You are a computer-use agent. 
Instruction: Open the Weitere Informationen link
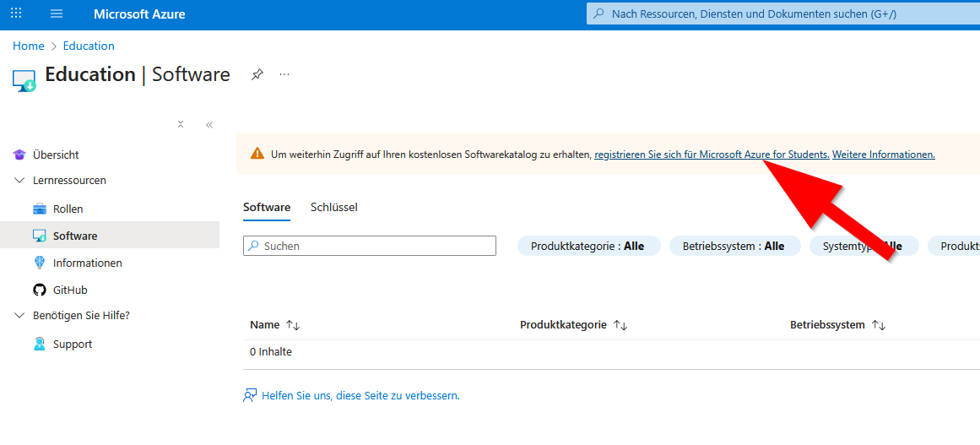pyautogui.click(x=883, y=155)
